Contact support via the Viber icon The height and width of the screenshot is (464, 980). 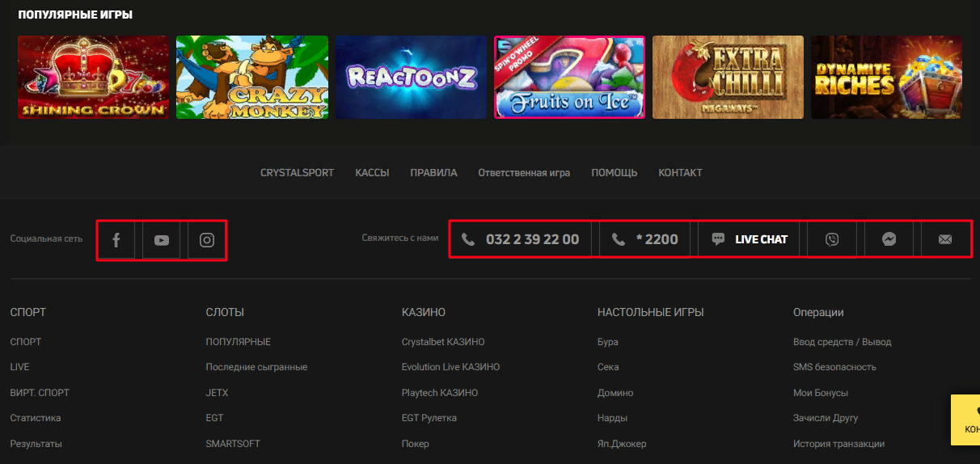832,239
